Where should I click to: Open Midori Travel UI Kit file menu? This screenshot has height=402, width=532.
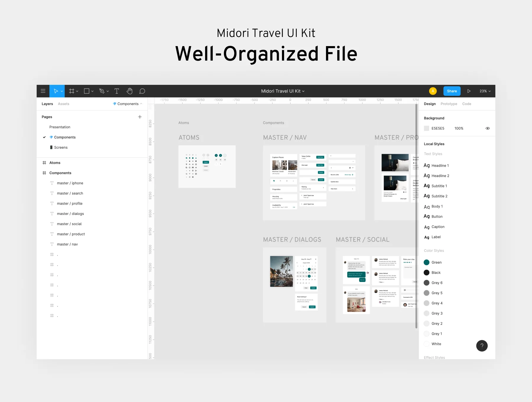[283, 91]
